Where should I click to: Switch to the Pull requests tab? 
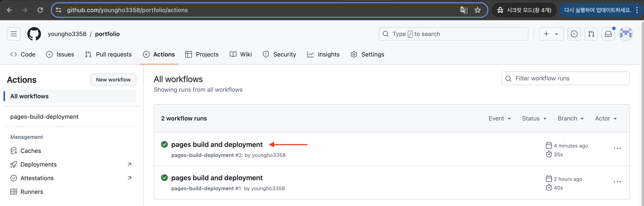108,54
